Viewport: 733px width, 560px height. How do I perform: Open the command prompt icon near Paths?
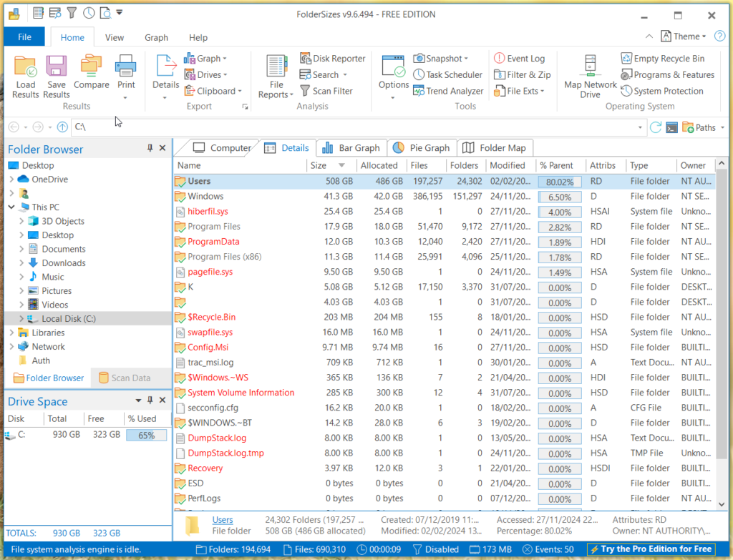(671, 127)
